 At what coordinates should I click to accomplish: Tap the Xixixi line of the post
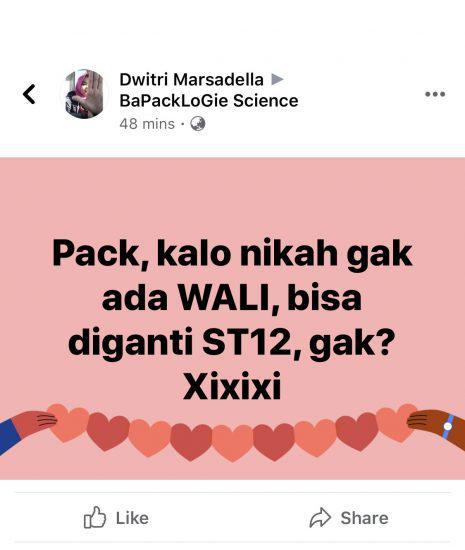click(x=232, y=386)
